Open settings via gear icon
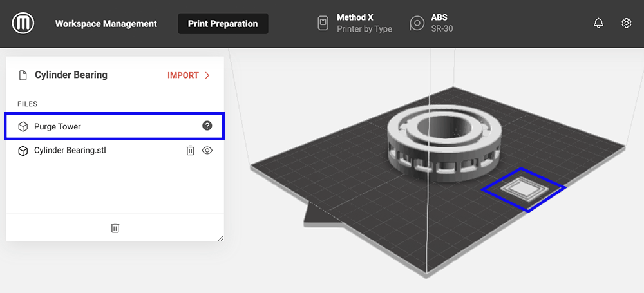Image resolution: width=644 pixels, height=293 pixels. [x=626, y=23]
